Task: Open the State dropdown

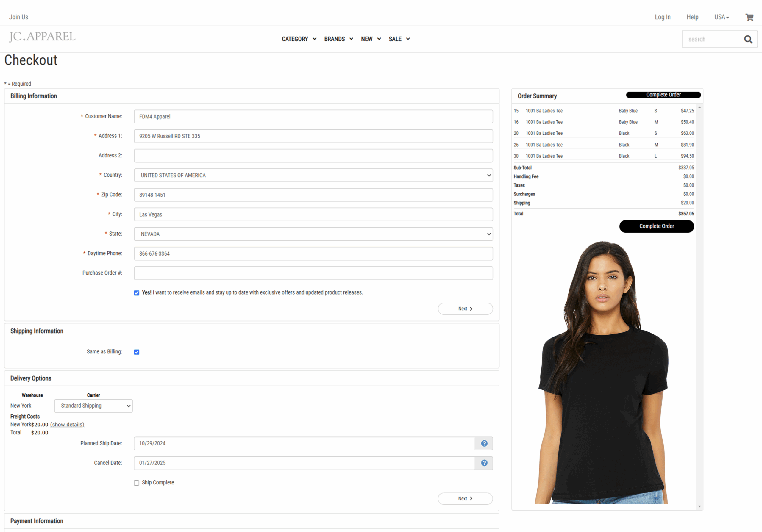Action: point(313,234)
